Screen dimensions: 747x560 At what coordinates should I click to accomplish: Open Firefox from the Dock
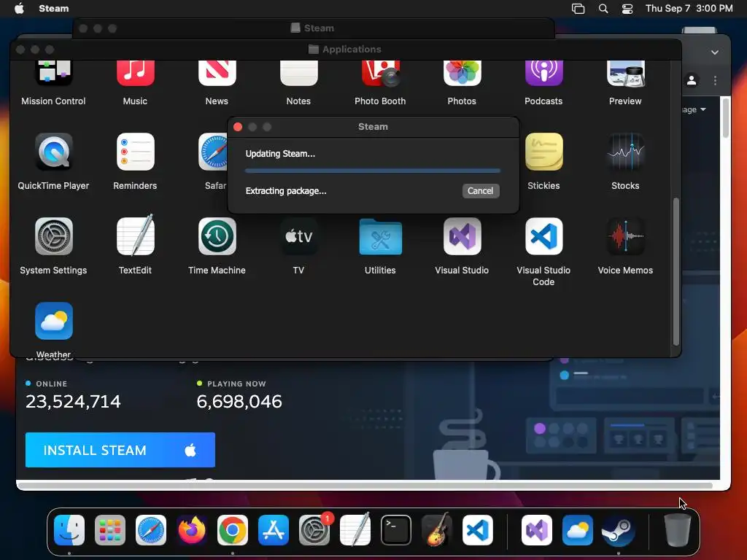(192, 530)
